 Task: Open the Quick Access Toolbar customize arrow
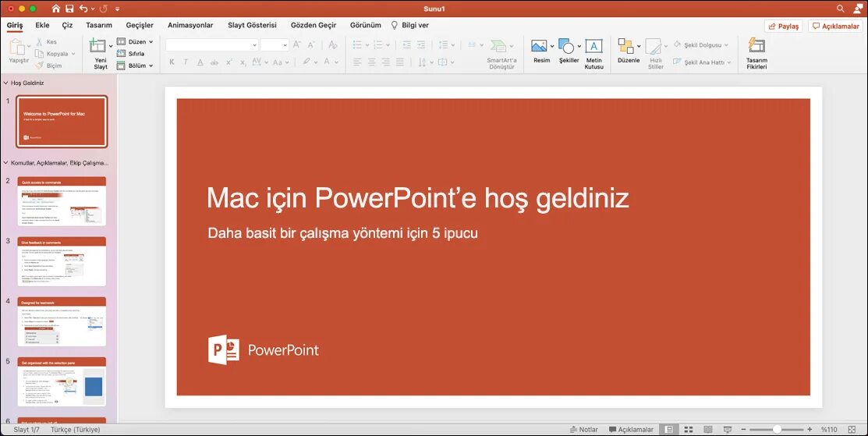point(117,9)
